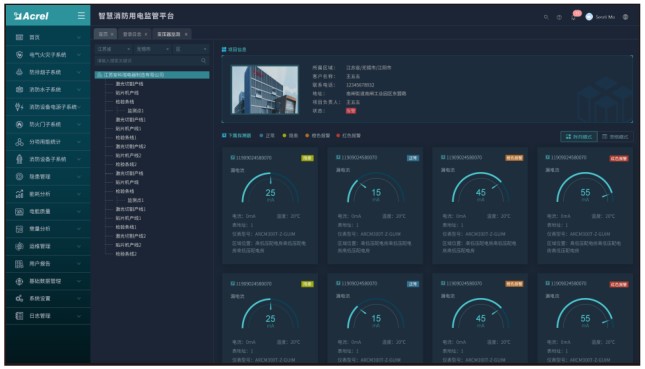
Task: Expand the 日志管理 menu chevron
Action: click(x=79, y=316)
